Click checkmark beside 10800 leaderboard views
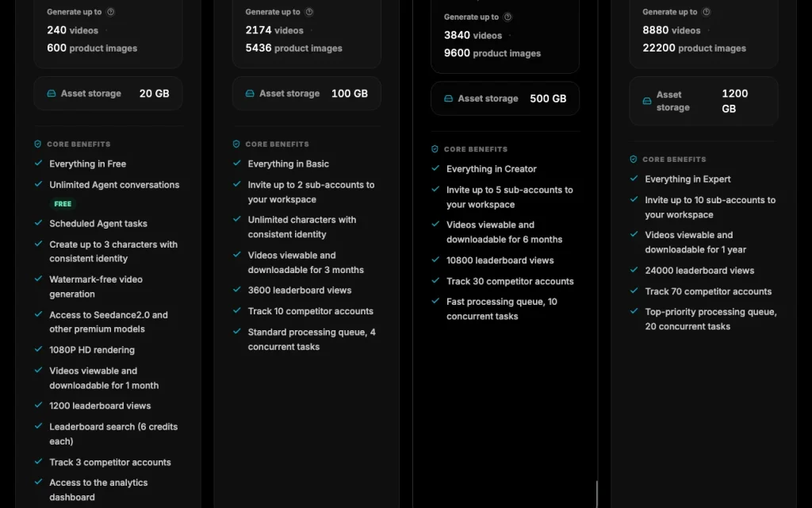Screen dimensions: 812x508 pos(435,260)
